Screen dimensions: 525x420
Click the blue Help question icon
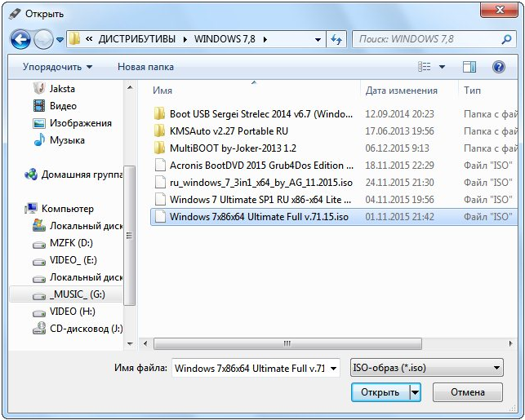pyautogui.click(x=499, y=67)
